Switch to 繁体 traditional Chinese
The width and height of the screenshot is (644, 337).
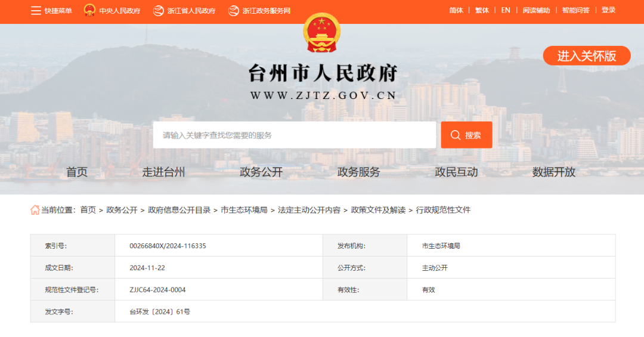tap(482, 10)
